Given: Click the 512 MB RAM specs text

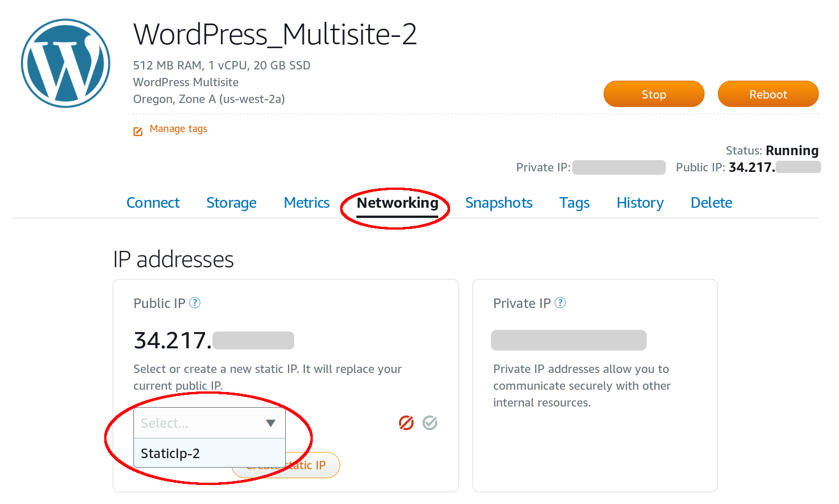Looking at the screenshot, I should point(222,66).
